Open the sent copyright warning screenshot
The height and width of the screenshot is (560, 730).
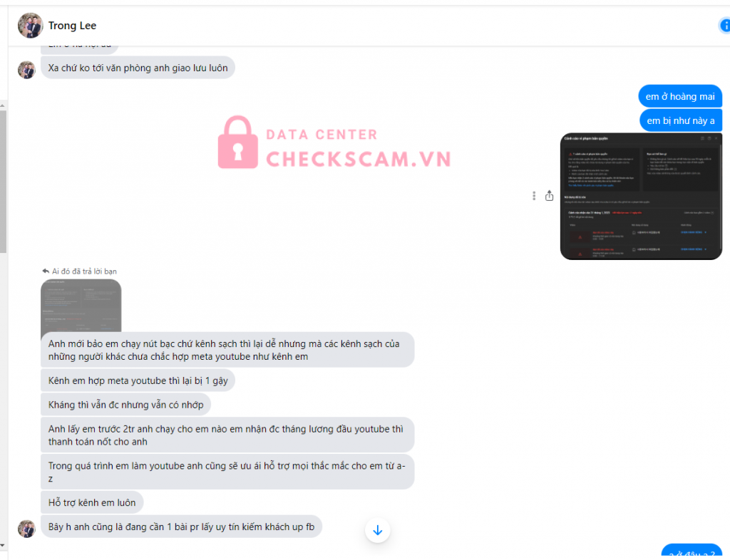coord(641,196)
